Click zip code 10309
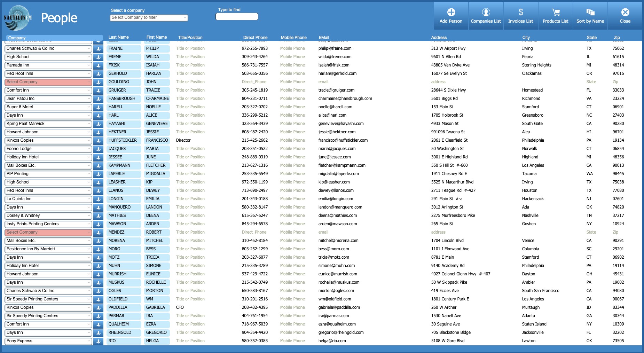Viewport: 644px width, 353px height. tap(618, 324)
